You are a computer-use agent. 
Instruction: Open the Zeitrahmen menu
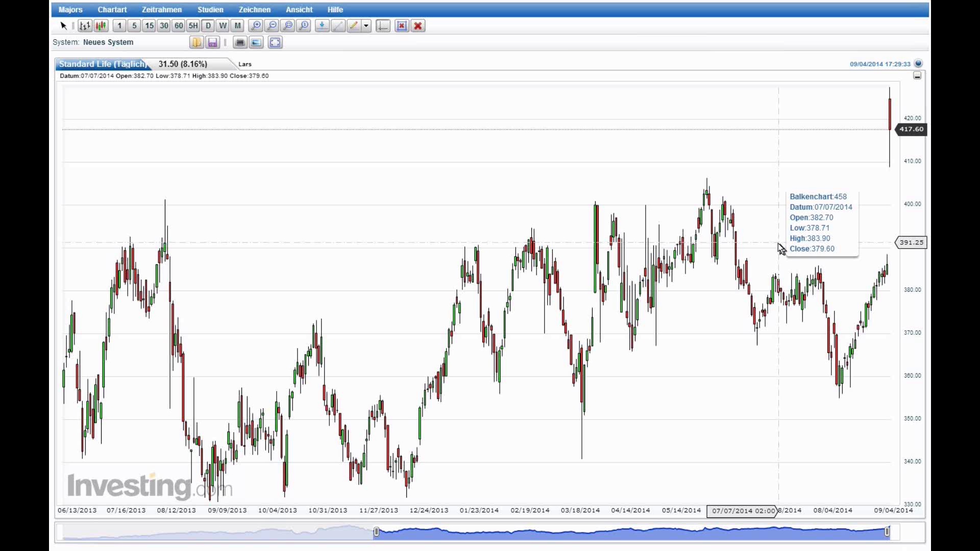161,10
